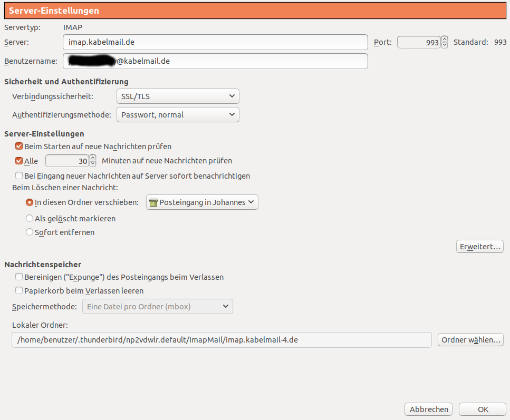Toggle the Alle Minuten check interval checkbox
This screenshot has width=510, height=420.
19,161
